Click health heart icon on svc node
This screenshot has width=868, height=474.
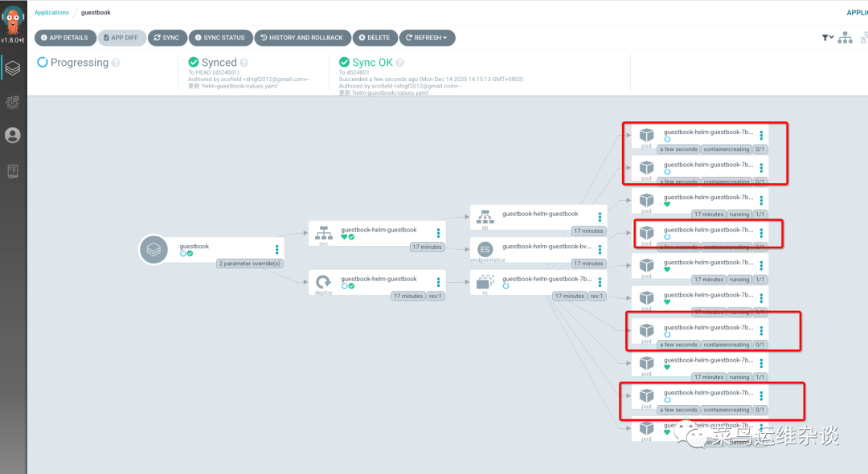(x=344, y=237)
